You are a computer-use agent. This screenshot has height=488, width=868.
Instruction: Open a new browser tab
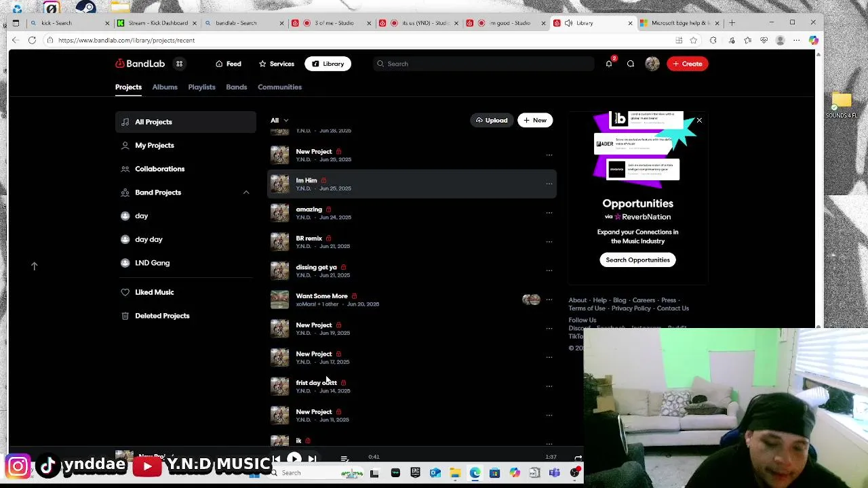(732, 23)
